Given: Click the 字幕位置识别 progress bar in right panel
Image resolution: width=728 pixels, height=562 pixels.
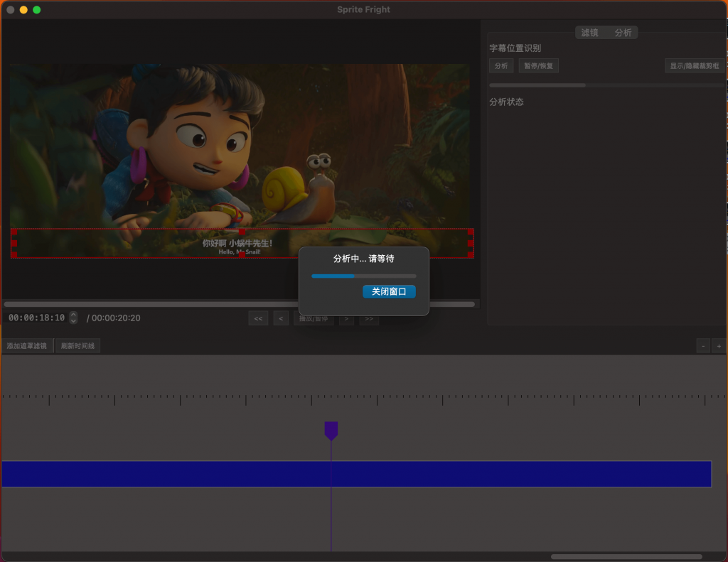Looking at the screenshot, I should (x=606, y=85).
